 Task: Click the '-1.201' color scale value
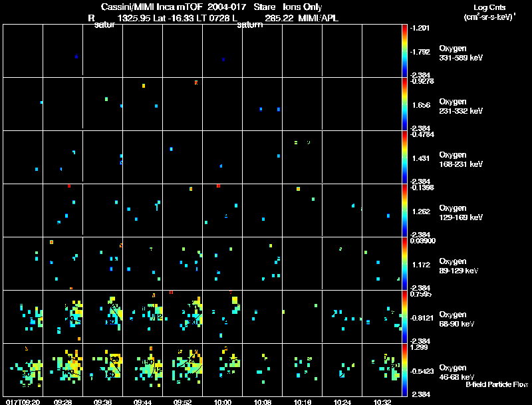coord(420,28)
